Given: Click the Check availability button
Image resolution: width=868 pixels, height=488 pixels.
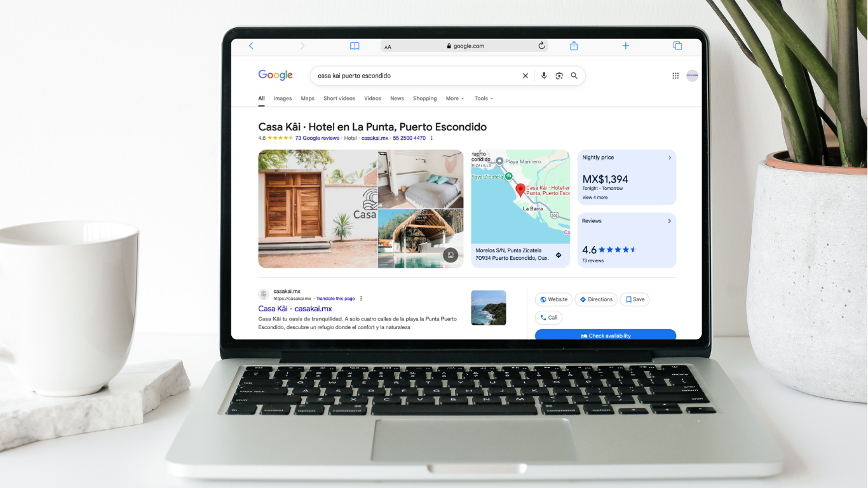Looking at the screenshot, I should pyautogui.click(x=605, y=335).
